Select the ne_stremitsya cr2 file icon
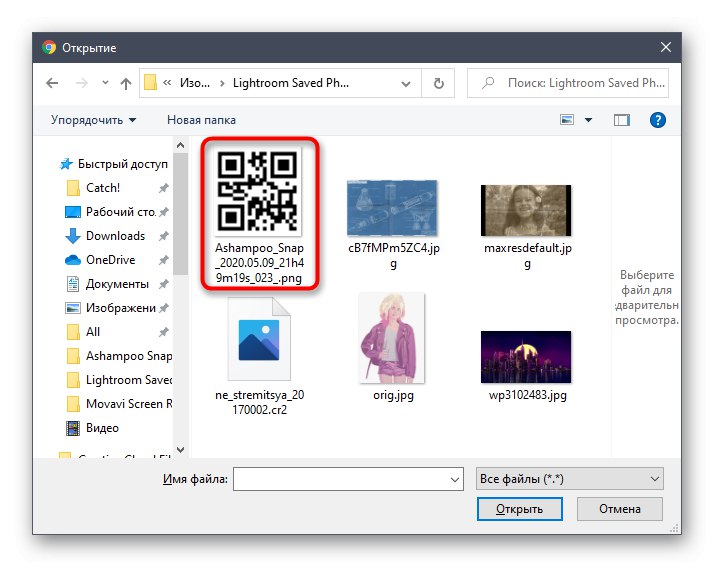This screenshot has width=714, height=567. pos(259,339)
